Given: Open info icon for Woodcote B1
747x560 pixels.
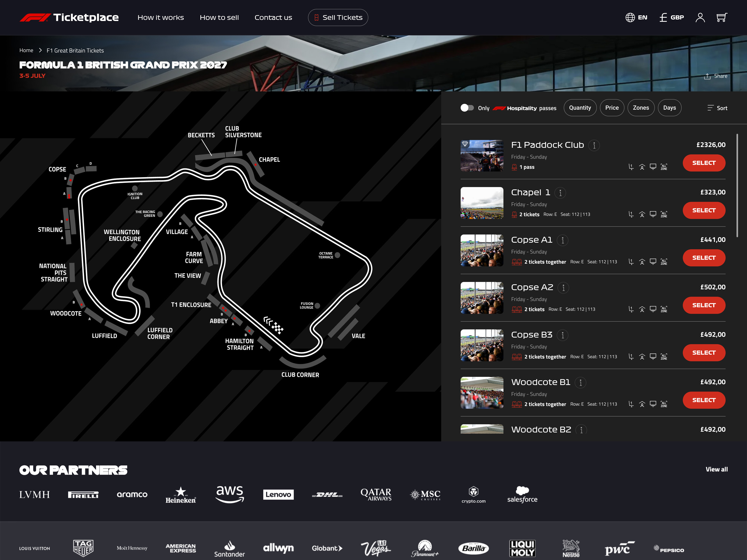Looking at the screenshot, I should [x=580, y=383].
